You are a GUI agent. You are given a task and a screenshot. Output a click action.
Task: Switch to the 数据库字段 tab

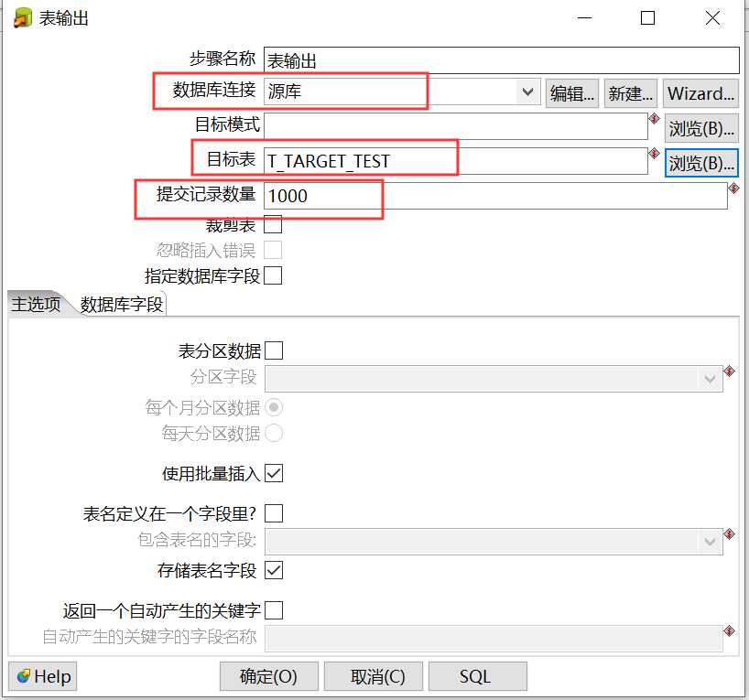[x=122, y=304]
